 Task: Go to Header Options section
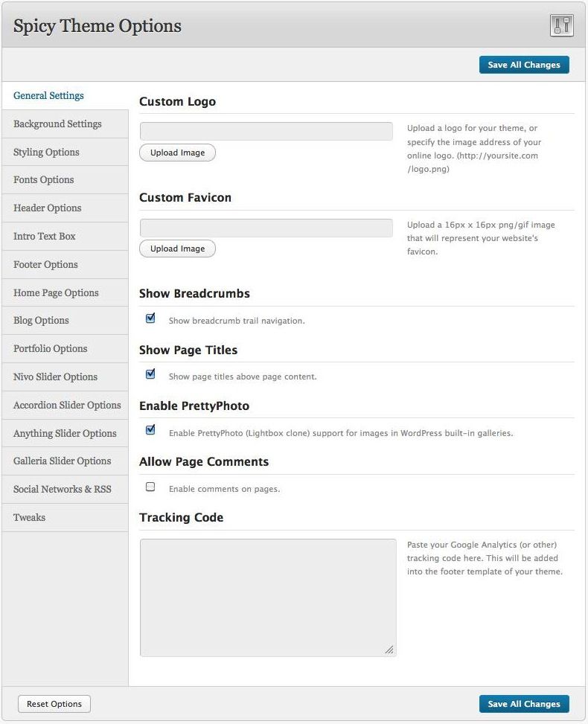coord(47,208)
